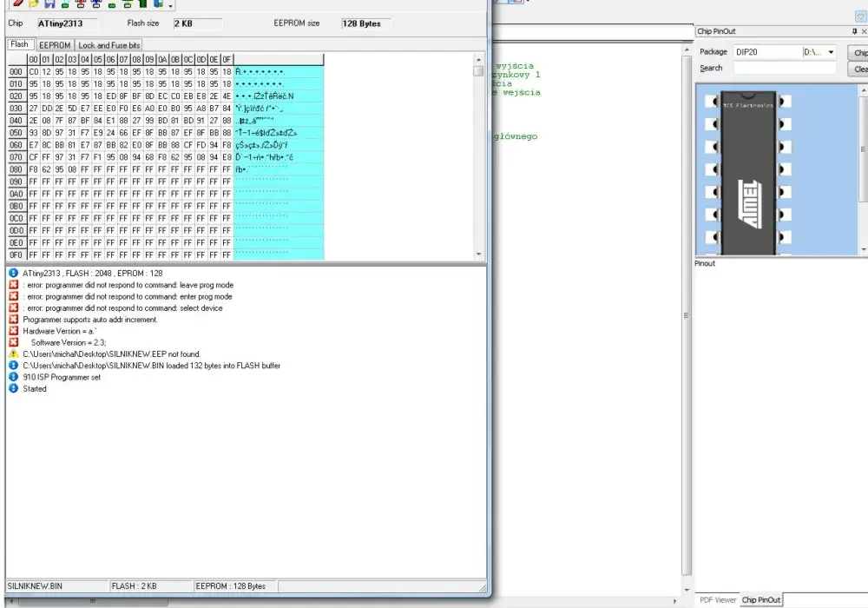Click the blue floppy save toolbar icon
868x608 pixels.
(x=49, y=3)
